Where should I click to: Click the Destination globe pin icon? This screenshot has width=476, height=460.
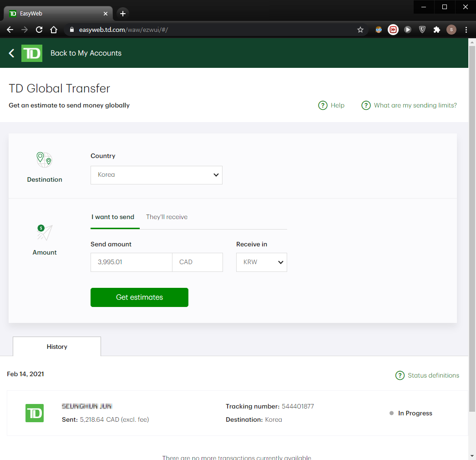(44, 160)
